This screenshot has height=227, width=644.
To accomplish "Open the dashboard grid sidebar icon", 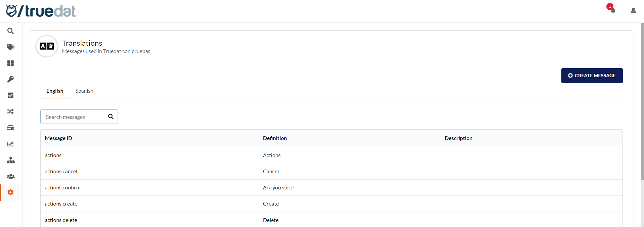I will (10, 63).
